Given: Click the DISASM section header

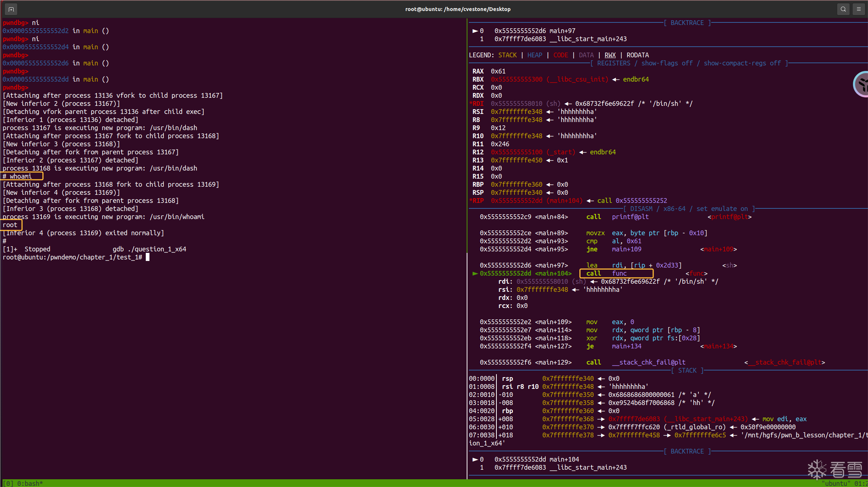Looking at the screenshot, I should (x=641, y=209).
